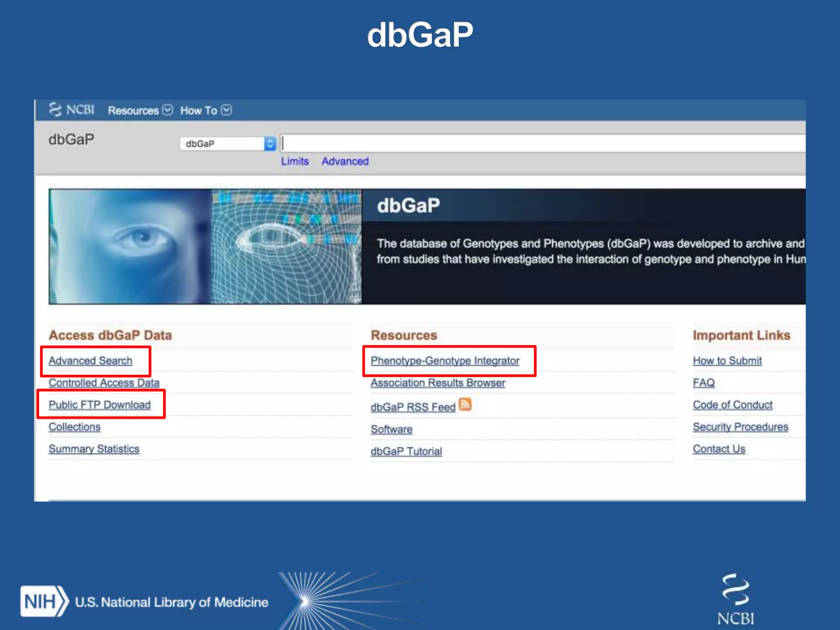Viewport: 840px width, 630px height.
Task: Open the How to Submit link
Action: [x=727, y=361]
